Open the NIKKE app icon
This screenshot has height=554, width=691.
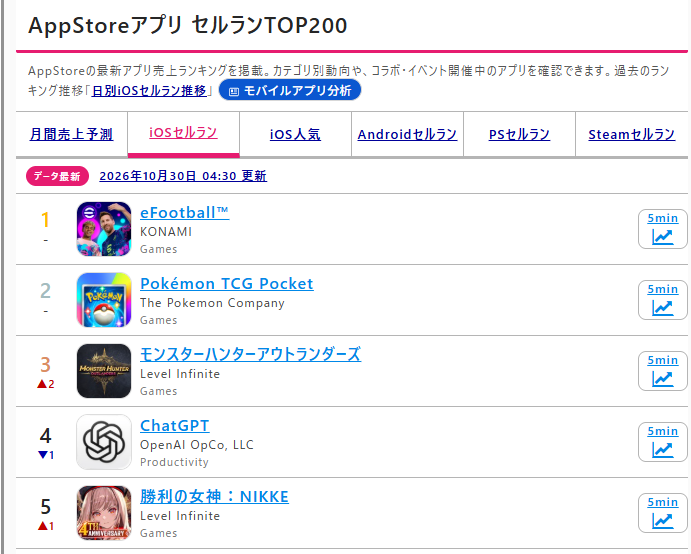[x=104, y=513]
